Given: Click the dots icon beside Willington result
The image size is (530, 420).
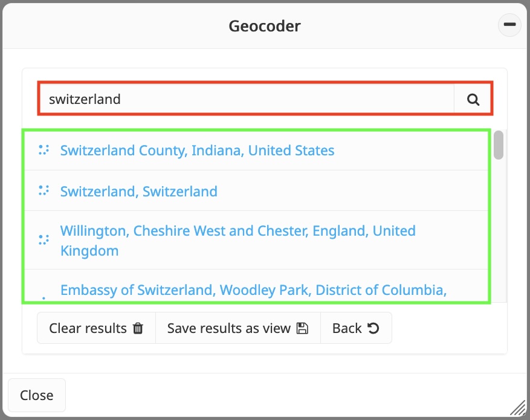Looking at the screenshot, I should pyautogui.click(x=44, y=240).
